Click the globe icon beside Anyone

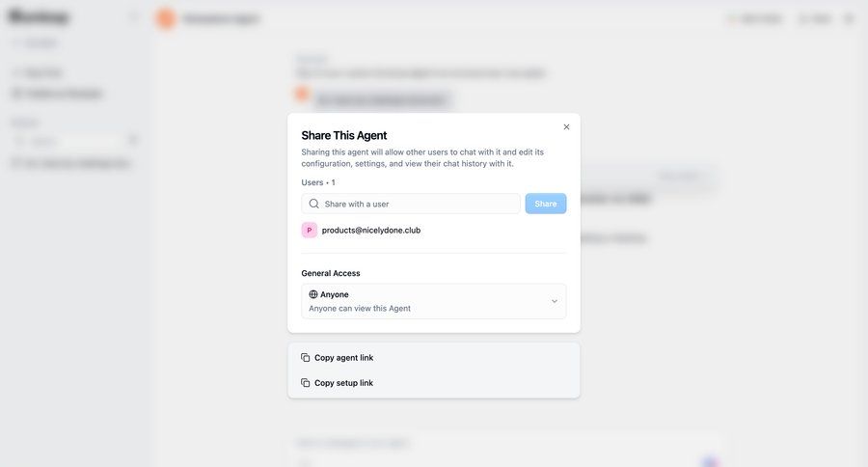click(x=313, y=294)
